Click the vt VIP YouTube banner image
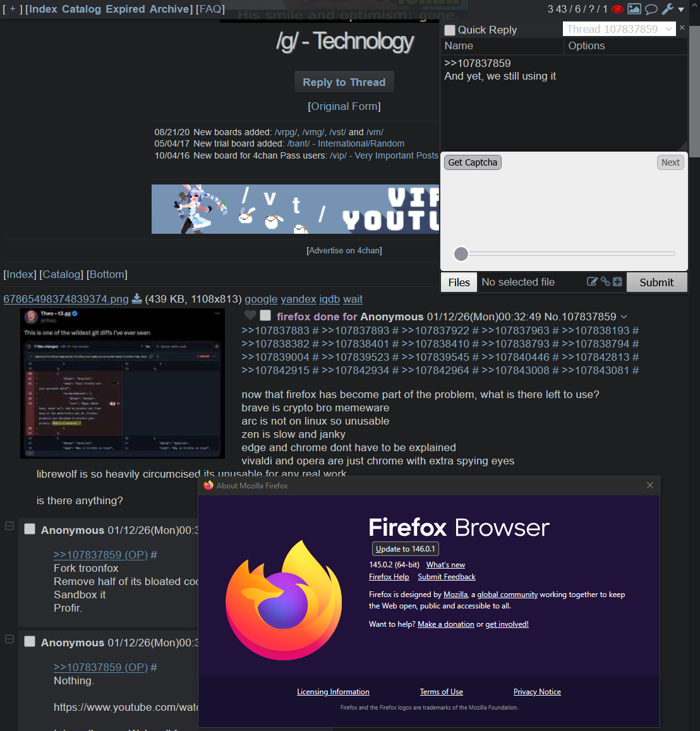This screenshot has width=700, height=731. tap(295, 209)
